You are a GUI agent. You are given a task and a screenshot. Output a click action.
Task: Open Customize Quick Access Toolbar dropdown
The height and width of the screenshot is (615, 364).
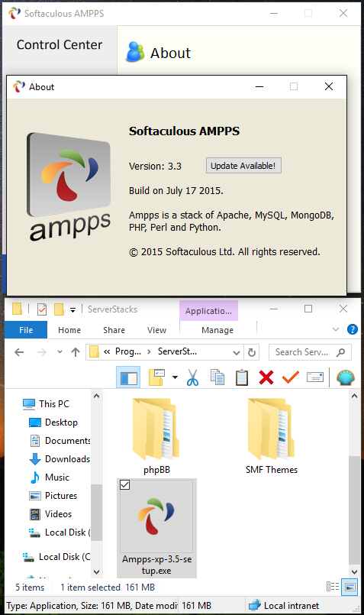click(73, 310)
